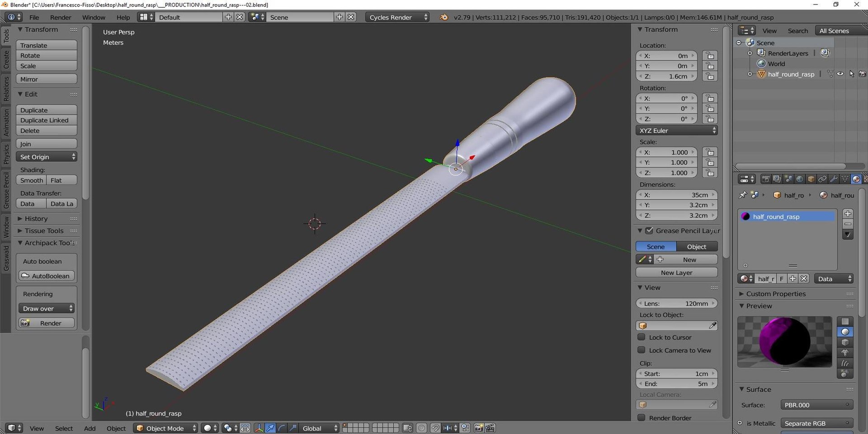Open the Modifiers wrench tab
This screenshot has height=434, width=868.
coord(834,179)
